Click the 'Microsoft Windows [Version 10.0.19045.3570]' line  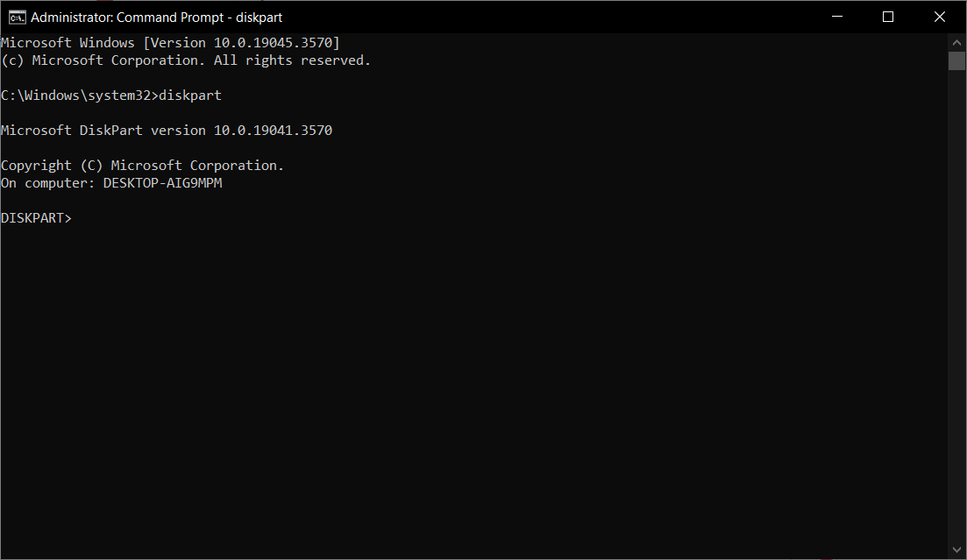pyautogui.click(x=170, y=43)
